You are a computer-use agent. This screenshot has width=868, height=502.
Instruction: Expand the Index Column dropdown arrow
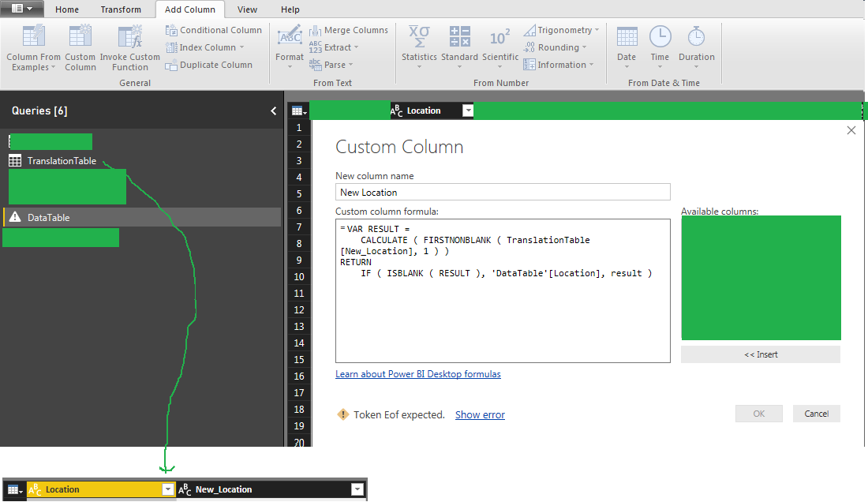point(242,47)
